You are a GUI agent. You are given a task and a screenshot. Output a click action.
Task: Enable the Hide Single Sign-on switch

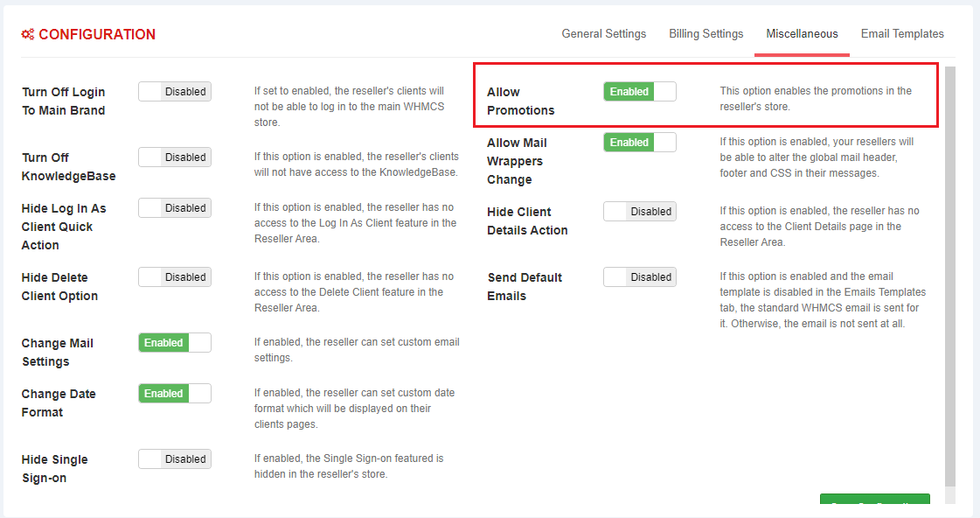[175, 459]
